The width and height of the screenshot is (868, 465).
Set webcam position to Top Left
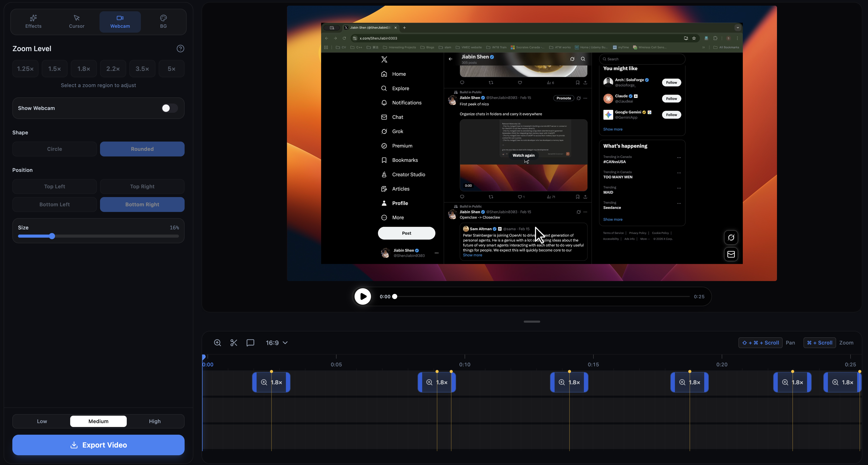54,186
